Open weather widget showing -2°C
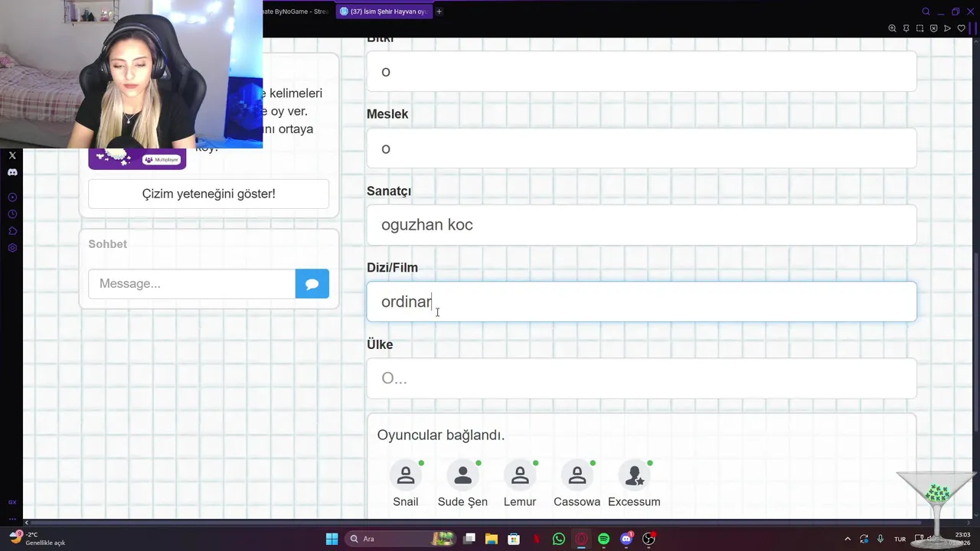The image size is (980, 551). [x=38, y=539]
